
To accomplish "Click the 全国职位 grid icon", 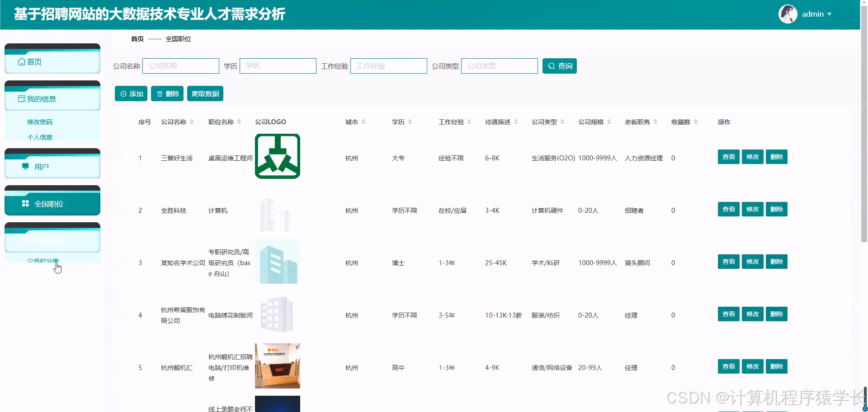I will pos(25,203).
